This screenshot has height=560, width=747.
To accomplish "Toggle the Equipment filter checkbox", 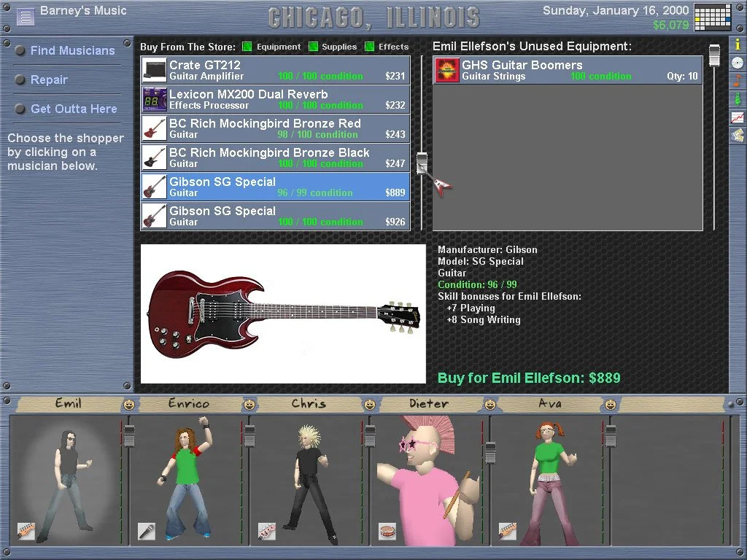I will pyautogui.click(x=247, y=47).
